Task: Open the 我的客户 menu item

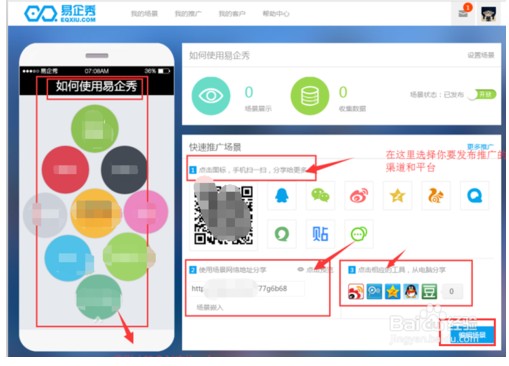Action: [x=232, y=14]
